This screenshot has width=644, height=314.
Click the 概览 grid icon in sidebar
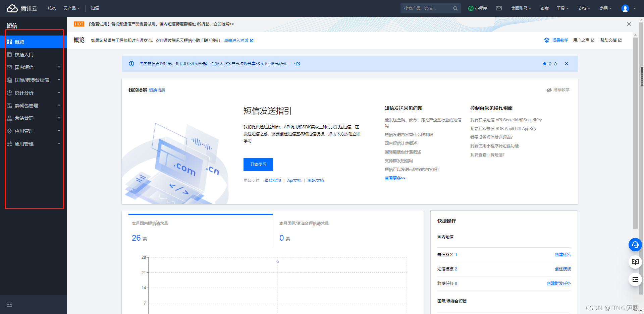(9, 42)
